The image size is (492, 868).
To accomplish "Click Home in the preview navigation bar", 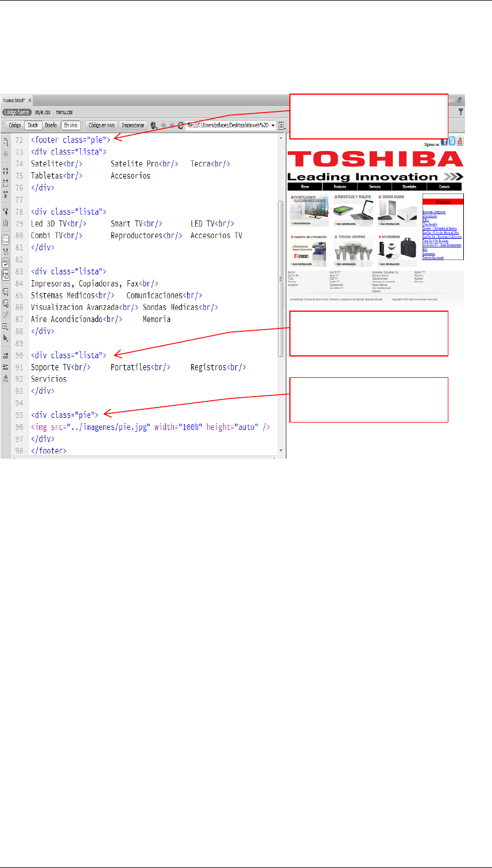I will (305, 187).
